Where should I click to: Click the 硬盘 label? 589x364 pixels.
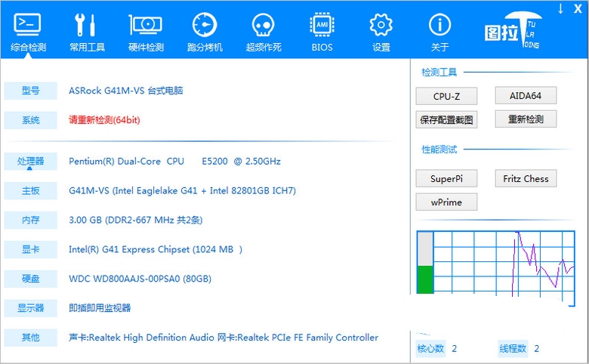[x=30, y=279]
